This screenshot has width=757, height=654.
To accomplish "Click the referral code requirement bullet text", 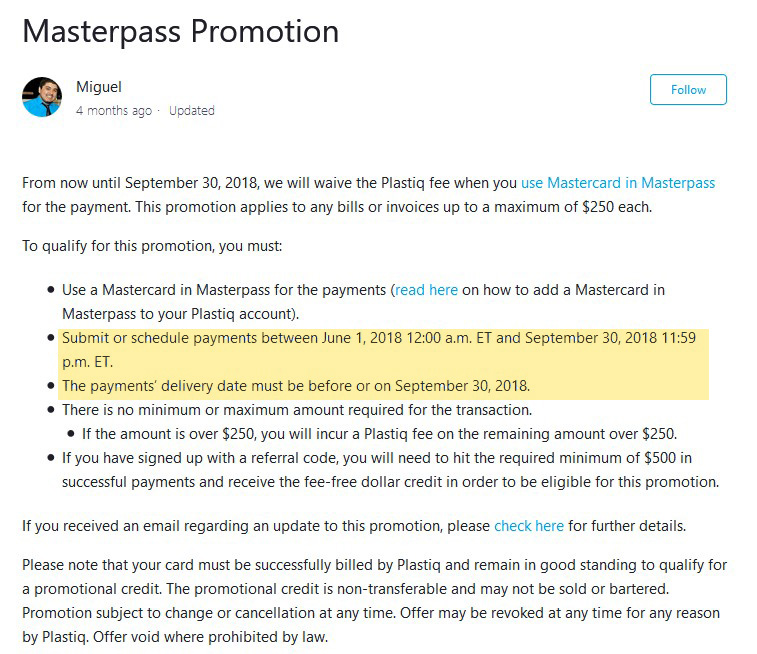I will pos(390,470).
